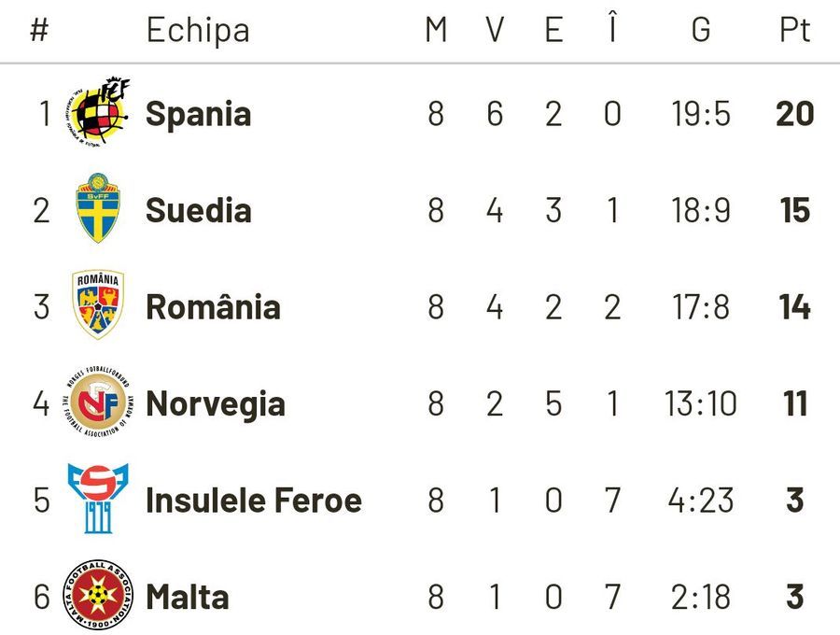840x635 pixels.
Task: Click the Faroe Islands federation logo
Action: 98,499
